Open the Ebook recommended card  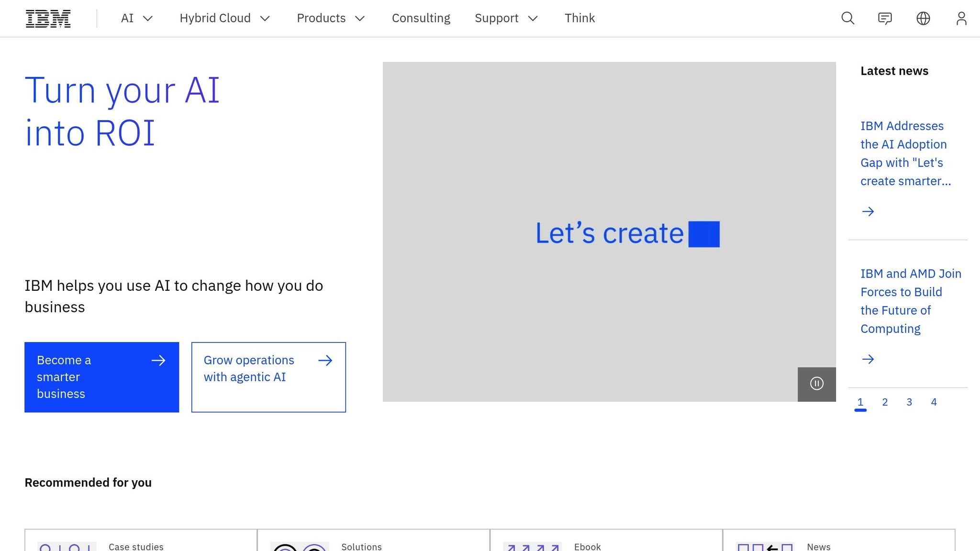(606, 540)
